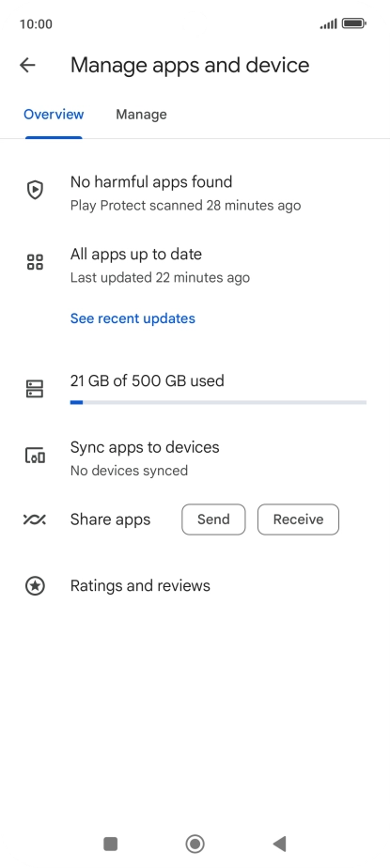Switch to the Manage tab
This screenshot has height=868, width=390.
coord(141,115)
